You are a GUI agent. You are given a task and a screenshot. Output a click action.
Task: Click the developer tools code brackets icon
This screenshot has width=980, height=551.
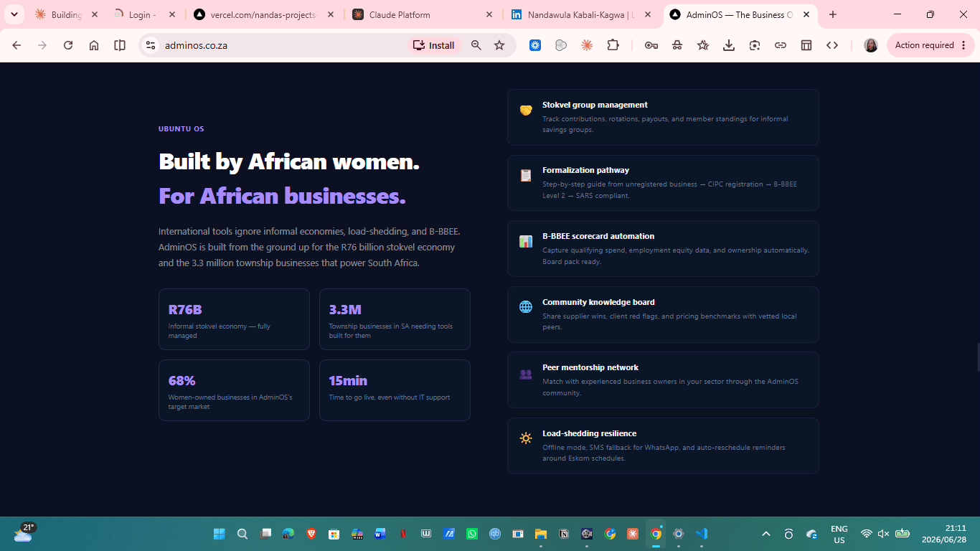coord(832,45)
